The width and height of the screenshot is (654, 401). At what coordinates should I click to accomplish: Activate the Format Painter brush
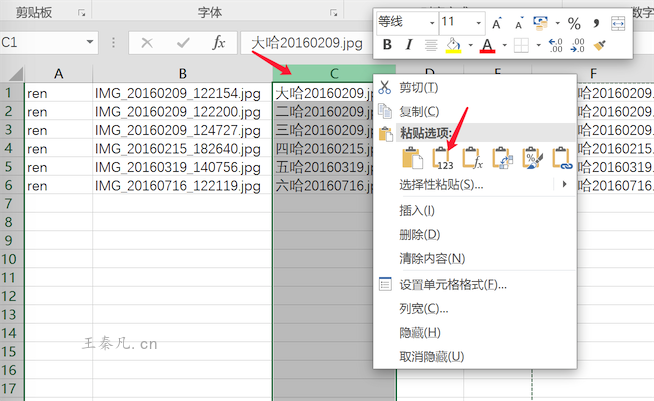coord(600,45)
